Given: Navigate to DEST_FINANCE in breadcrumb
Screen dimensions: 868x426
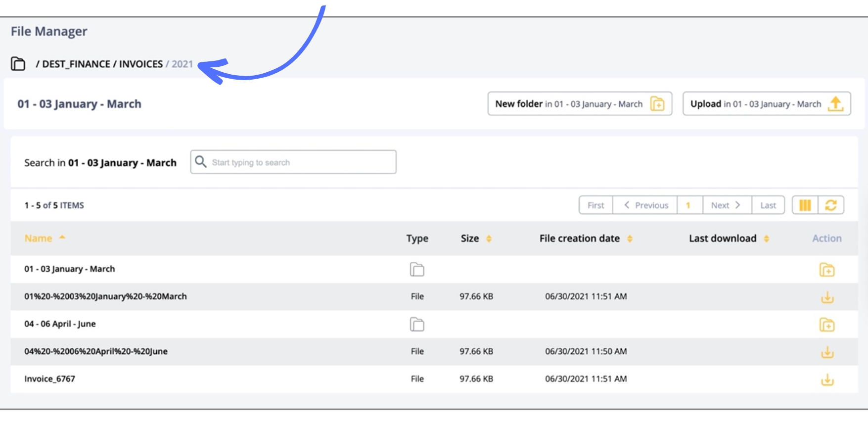Looking at the screenshot, I should point(76,64).
